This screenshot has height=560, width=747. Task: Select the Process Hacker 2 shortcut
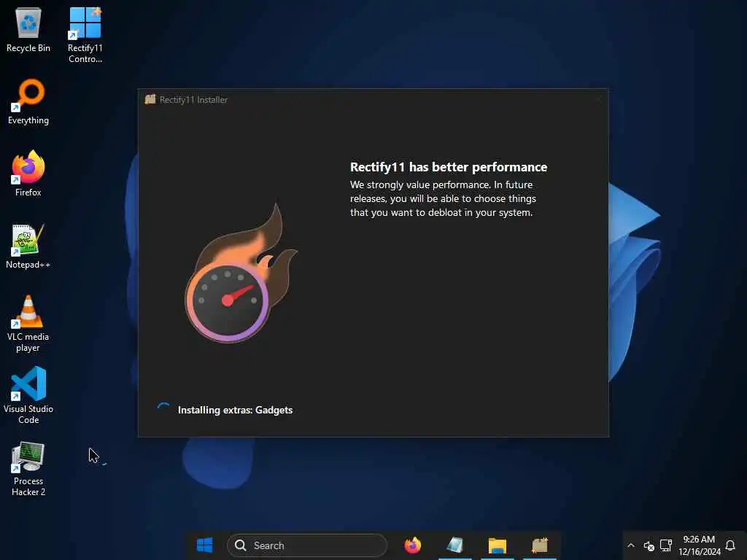click(28, 469)
